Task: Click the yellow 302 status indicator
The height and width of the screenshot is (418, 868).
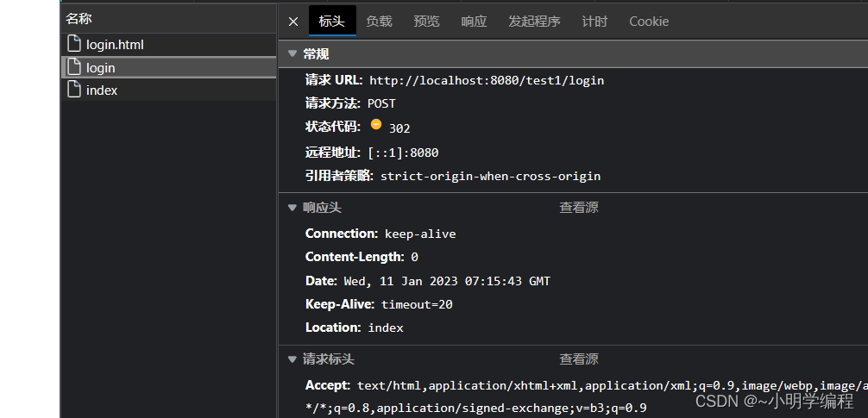Action: [x=376, y=125]
